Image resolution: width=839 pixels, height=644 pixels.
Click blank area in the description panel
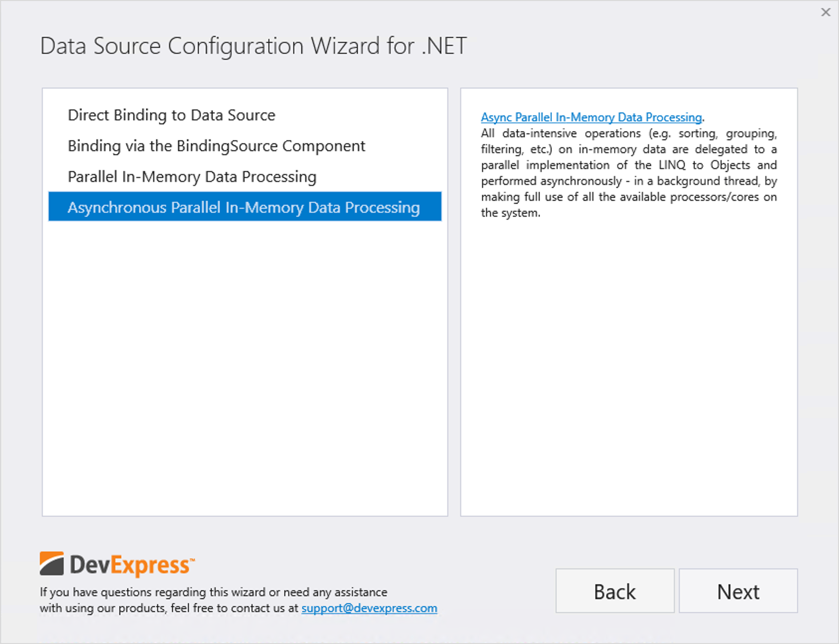629,368
